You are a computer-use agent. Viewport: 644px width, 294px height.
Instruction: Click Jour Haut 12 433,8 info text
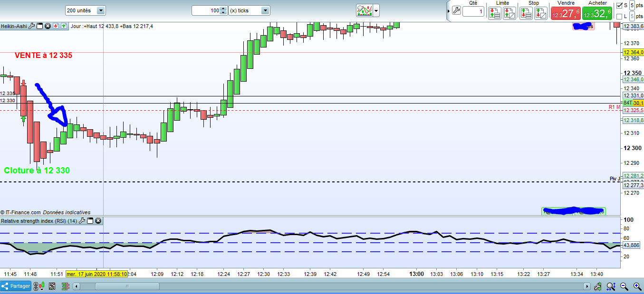[112, 26]
